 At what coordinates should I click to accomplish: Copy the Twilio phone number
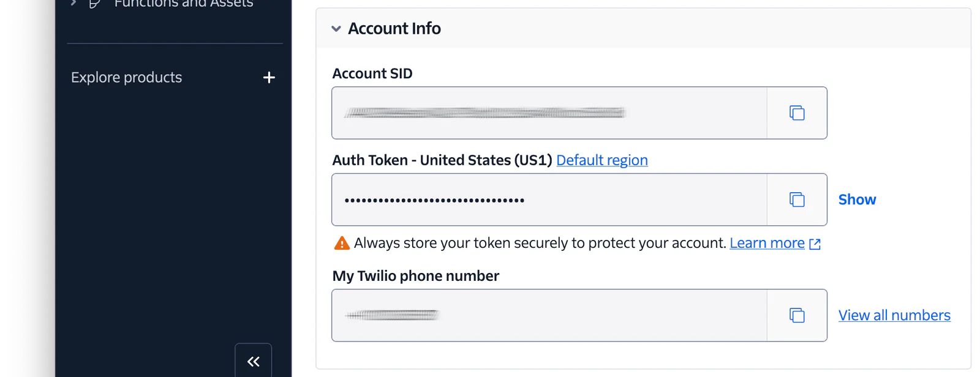tap(796, 315)
